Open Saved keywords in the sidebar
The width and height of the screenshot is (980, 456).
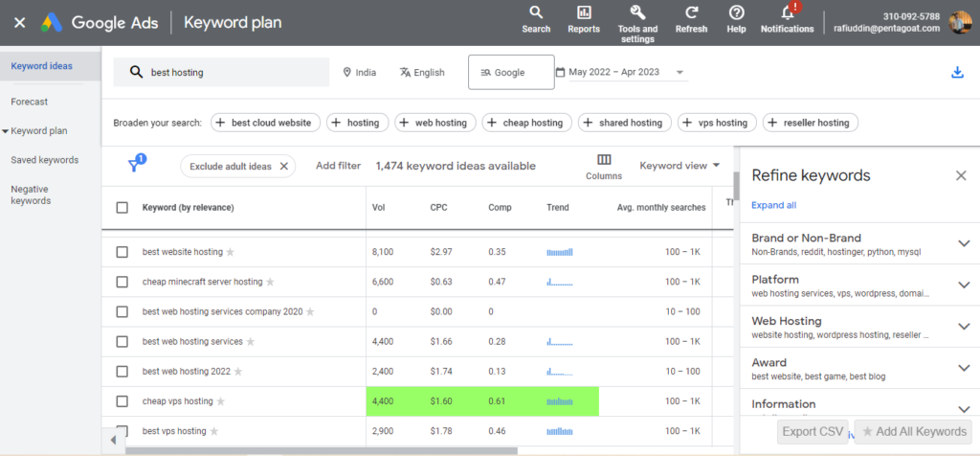[45, 160]
